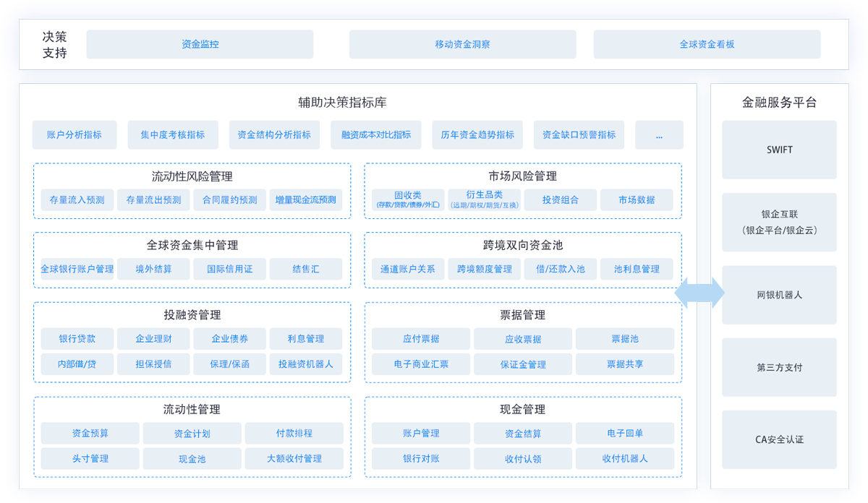Click the 资金监控 button

[200, 44]
